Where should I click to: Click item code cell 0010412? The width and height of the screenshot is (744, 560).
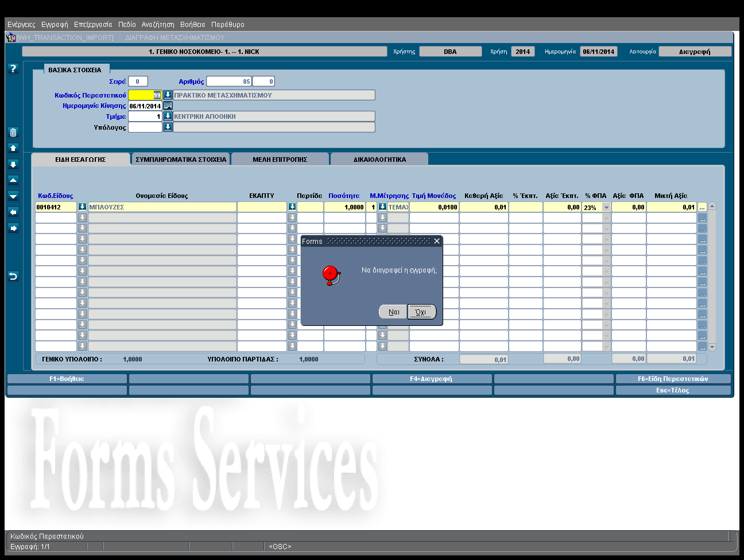click(x=56, y=207)
